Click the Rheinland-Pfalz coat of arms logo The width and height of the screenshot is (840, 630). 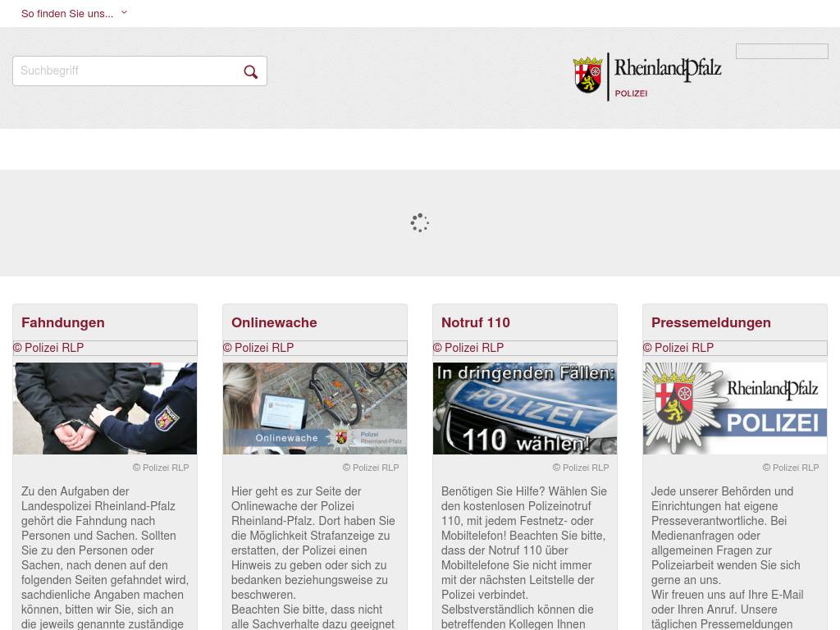click(587, 75)
